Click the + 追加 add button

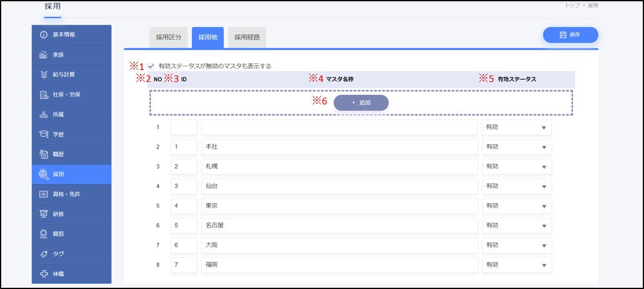pyautogui.click(x=361, y=103)
